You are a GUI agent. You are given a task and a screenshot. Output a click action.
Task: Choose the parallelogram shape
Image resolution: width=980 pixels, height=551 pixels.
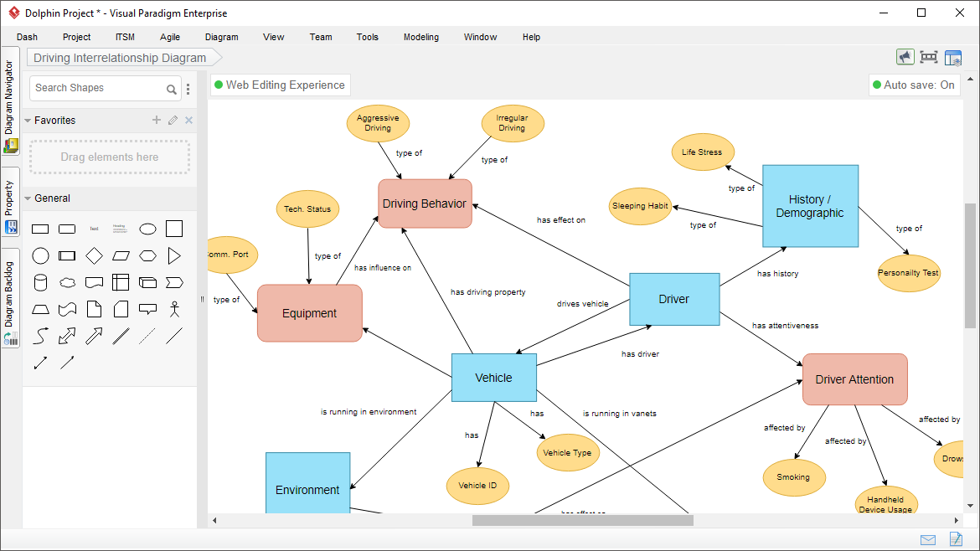click(121, 255)
